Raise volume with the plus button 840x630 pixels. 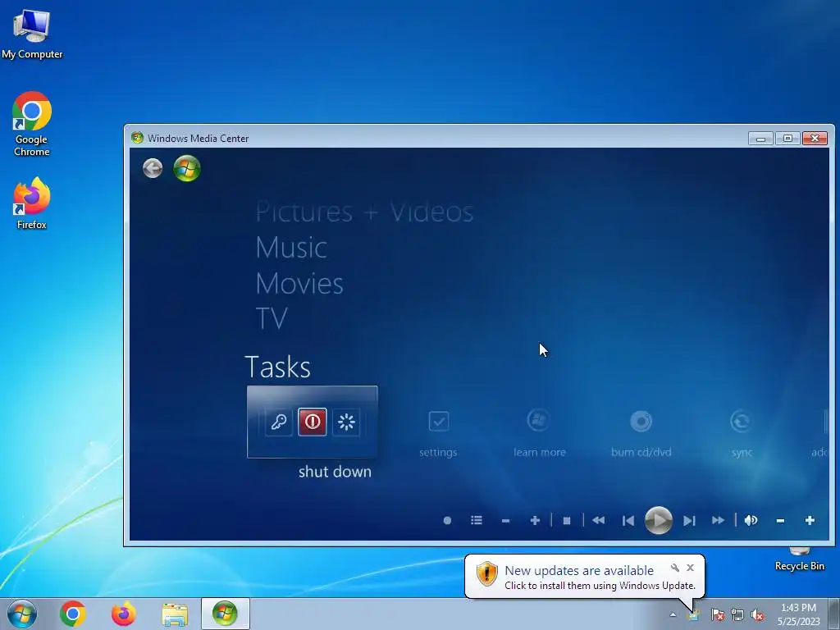pyautogui.click(x=810, y=520)
